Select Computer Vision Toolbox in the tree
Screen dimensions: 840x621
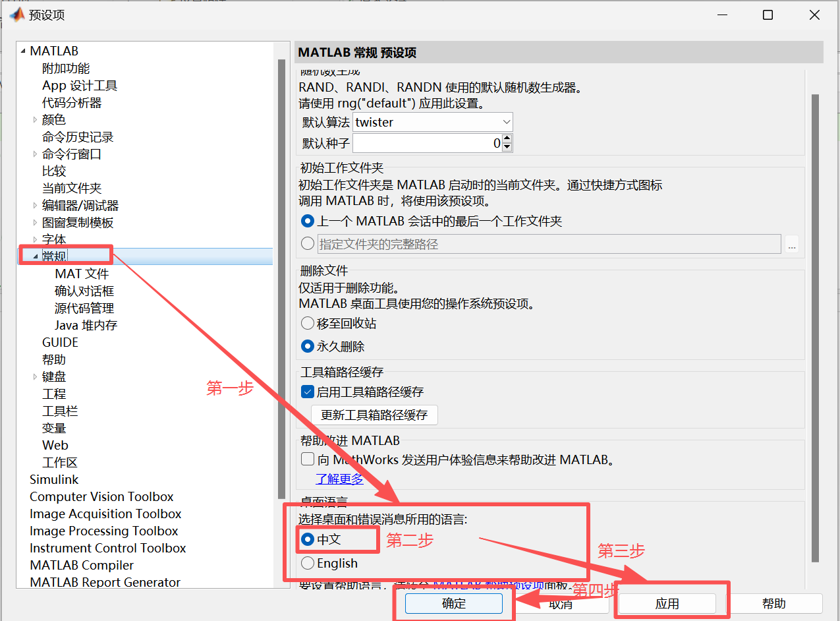pos(101,497)
